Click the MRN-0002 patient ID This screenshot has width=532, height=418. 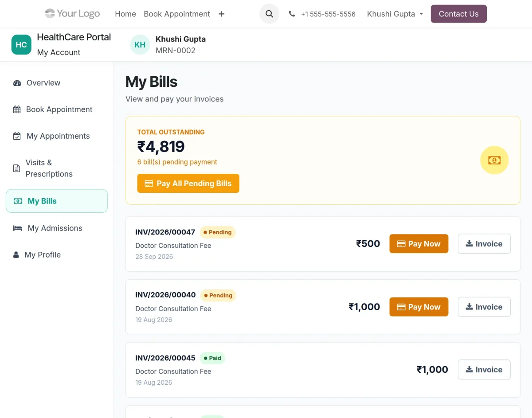(x=176, y=51)
